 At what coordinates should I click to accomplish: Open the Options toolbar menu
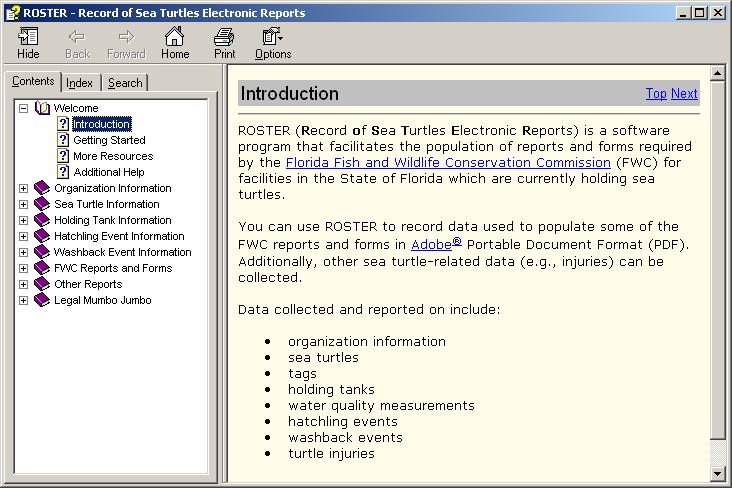point(272,37)
